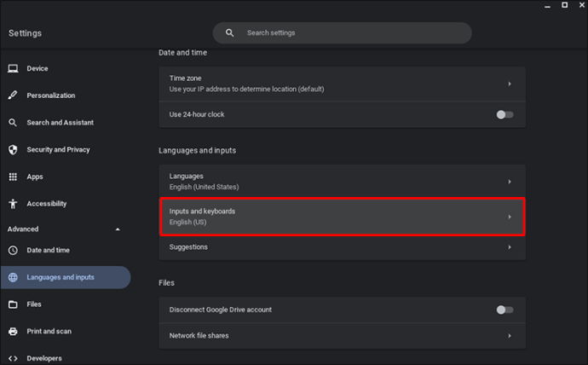Collapse the Advanced section arrow
588x365 pixels.
click(118, 229)
